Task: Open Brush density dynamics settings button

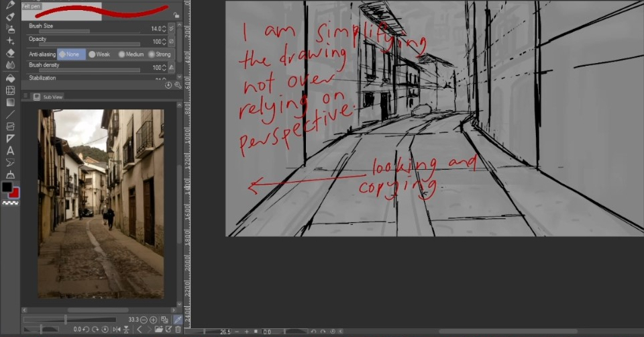Action: coord(172,67)
